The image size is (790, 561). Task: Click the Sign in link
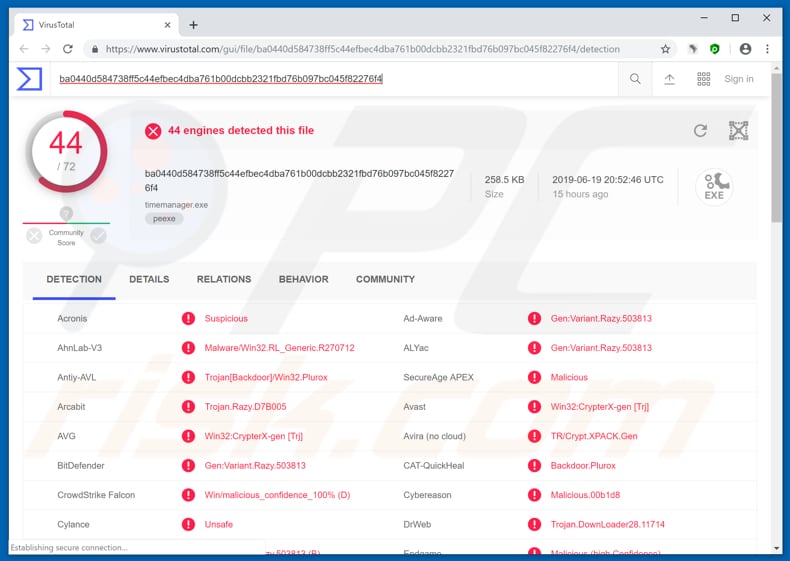coord(739,79)
